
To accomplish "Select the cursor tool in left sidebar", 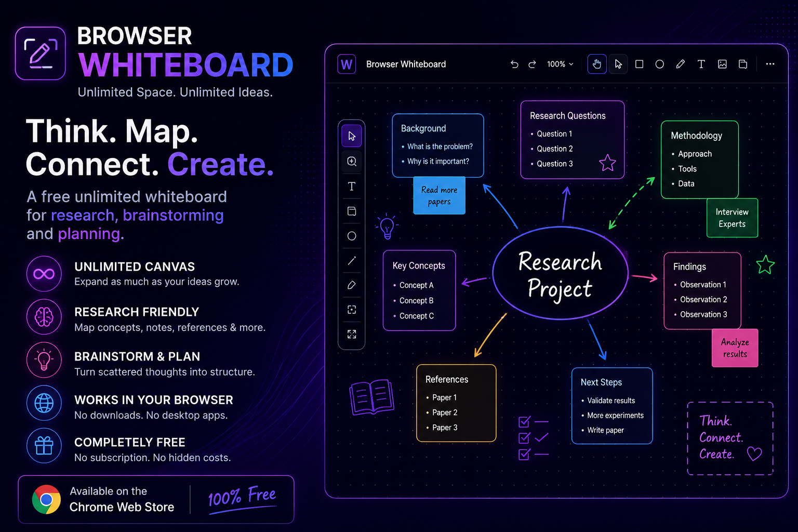I will [352, 136].
